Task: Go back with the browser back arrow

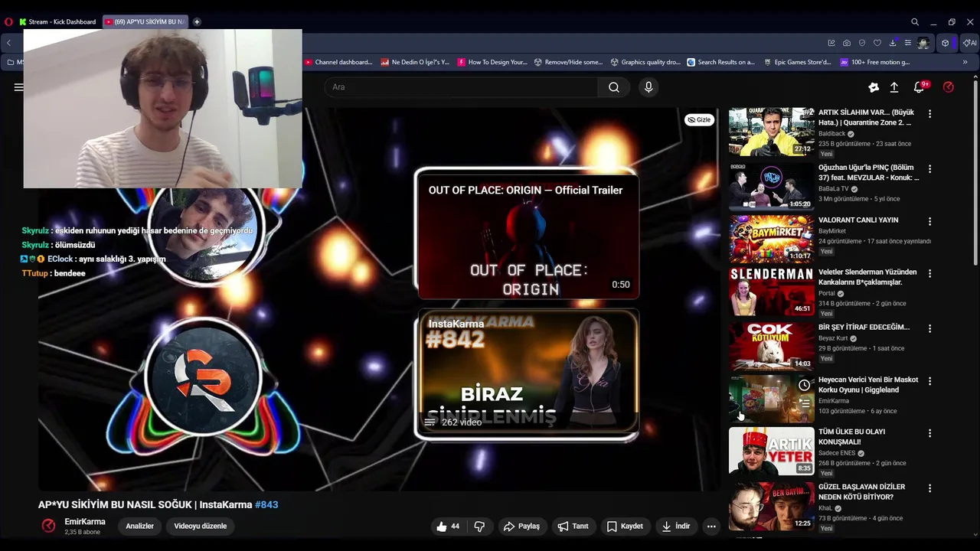Action: click(8, 44)
